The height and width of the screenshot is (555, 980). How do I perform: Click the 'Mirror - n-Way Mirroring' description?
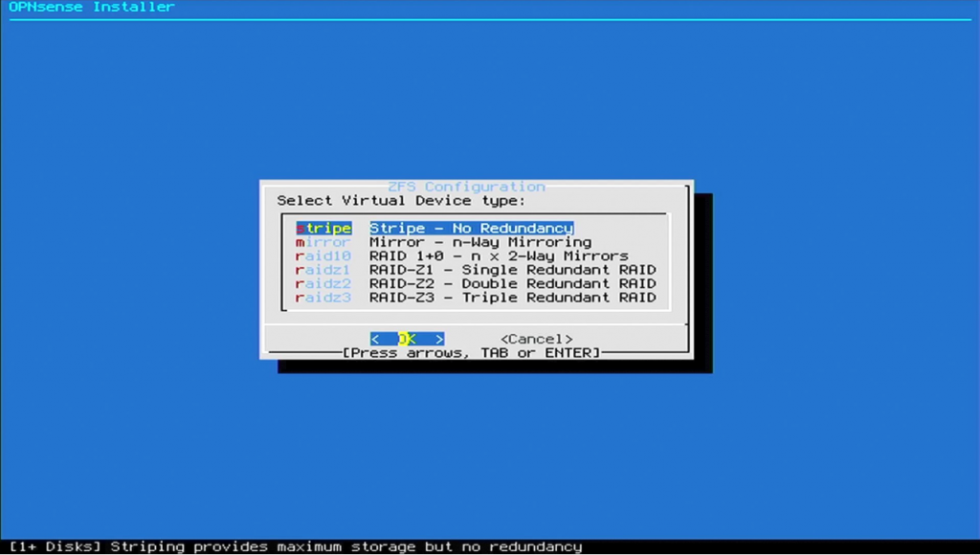pos(480,242)
